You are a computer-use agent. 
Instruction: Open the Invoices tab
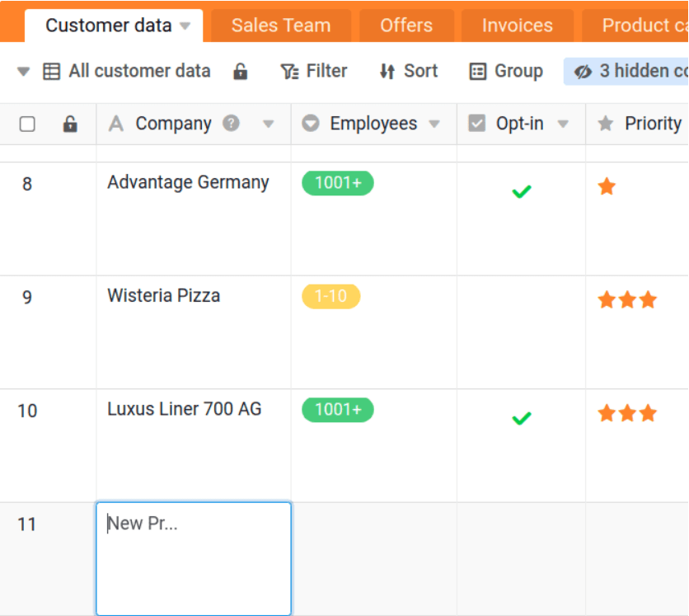click(517, 26)
